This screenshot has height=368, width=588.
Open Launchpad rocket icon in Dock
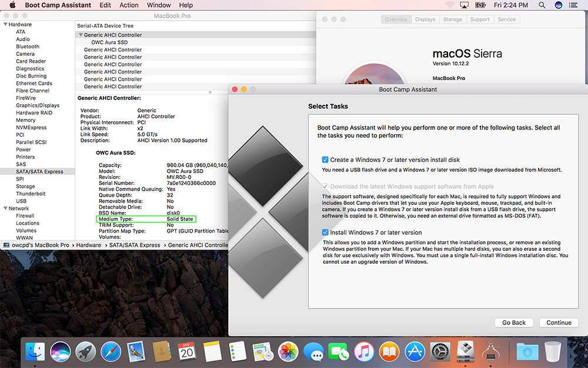click(x=86, y=352)
